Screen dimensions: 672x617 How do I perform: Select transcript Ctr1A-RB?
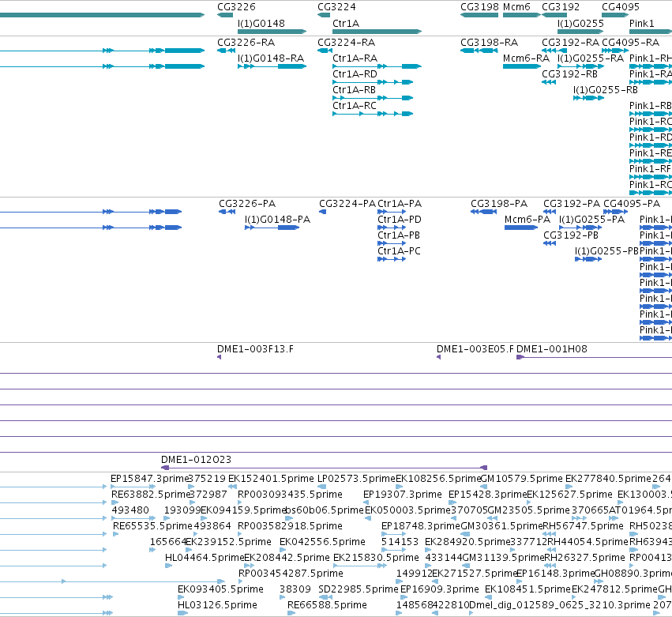[x=373, y=98]
